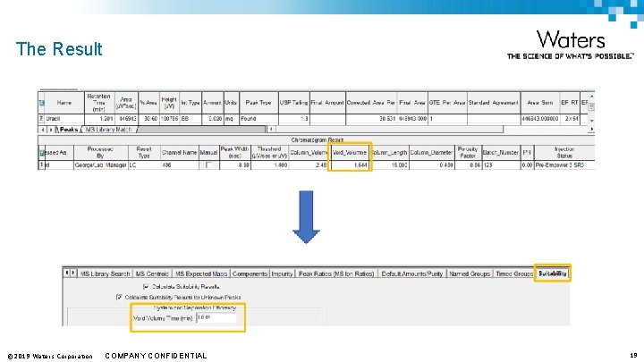Click the chromatogram result table corner icon
The width and height of the screenshot is (644, 362).
[41, 153]
